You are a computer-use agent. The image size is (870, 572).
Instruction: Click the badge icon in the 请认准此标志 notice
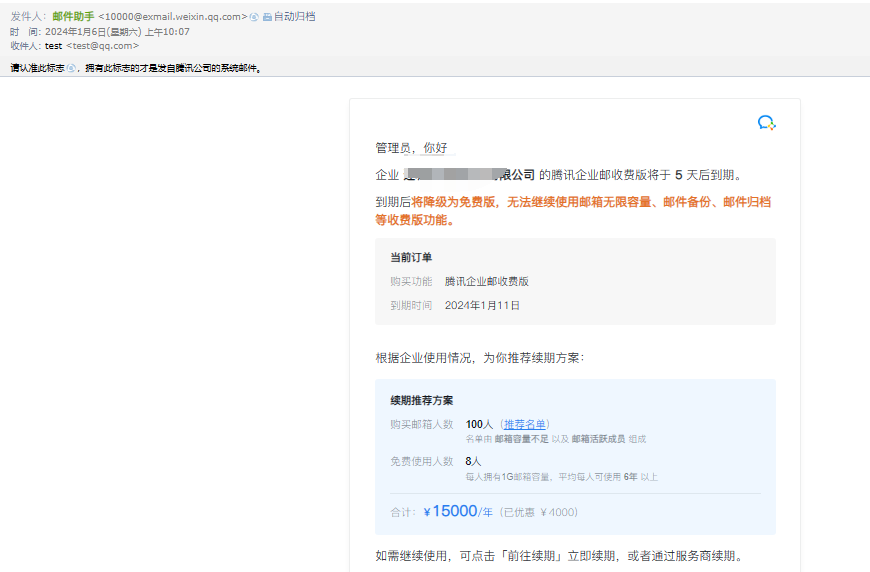coord(71,68)
